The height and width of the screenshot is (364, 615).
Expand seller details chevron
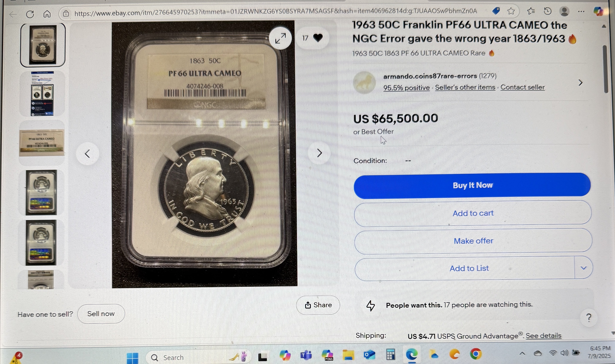coord(580,83)
